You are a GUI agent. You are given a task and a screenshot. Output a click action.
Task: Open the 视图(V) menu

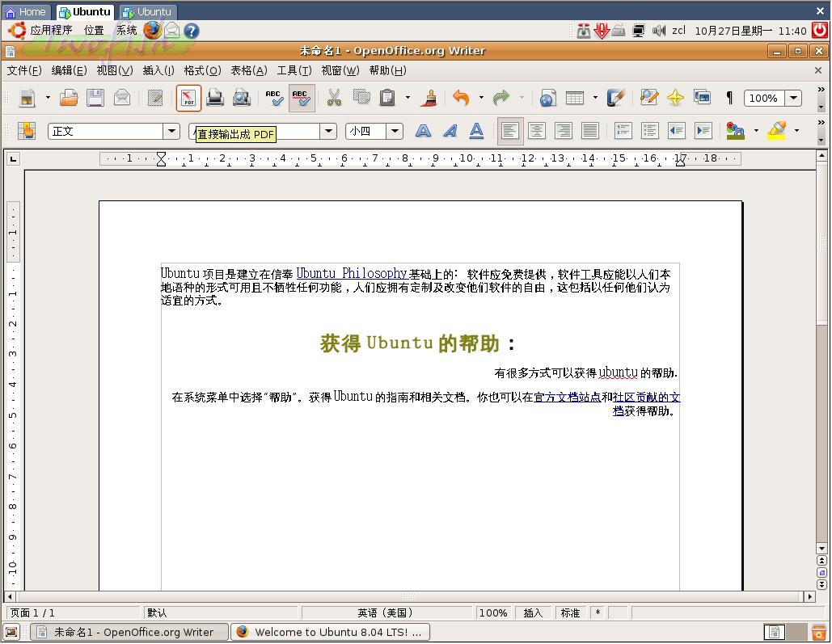pyautogui.click(x=115, y=70)
